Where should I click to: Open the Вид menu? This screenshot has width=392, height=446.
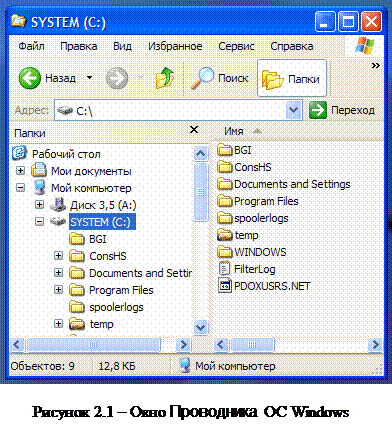(x=122, y=46)
